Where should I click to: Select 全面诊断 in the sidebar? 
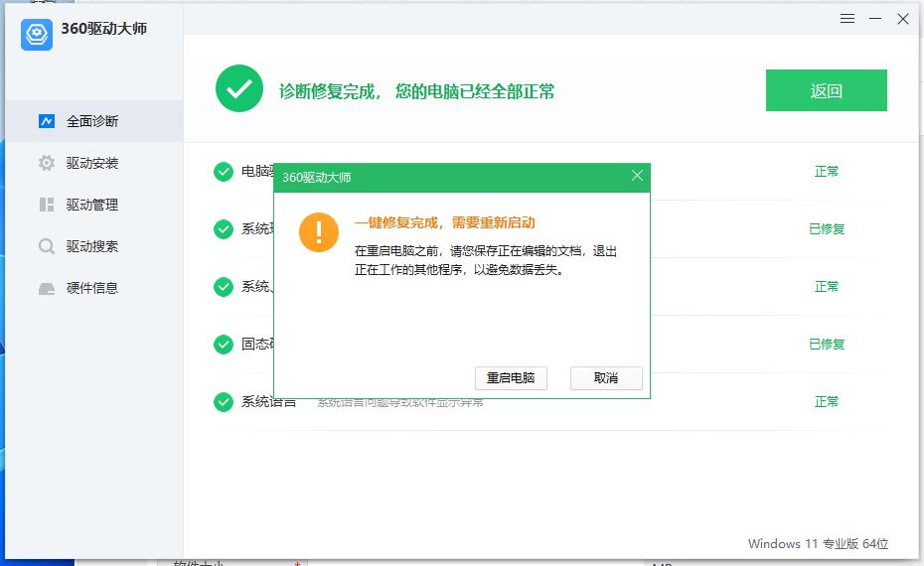point(94,121)
